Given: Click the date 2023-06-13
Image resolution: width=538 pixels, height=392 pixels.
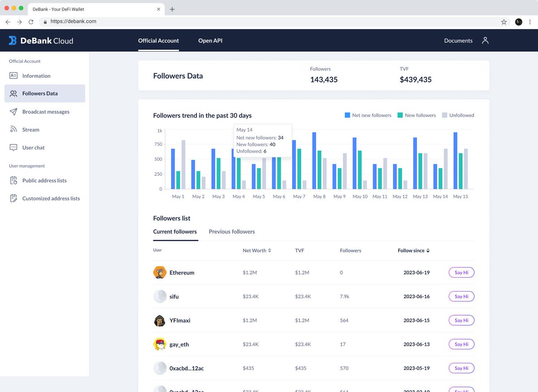Looking at the screenshot, I should coord(417,344).
